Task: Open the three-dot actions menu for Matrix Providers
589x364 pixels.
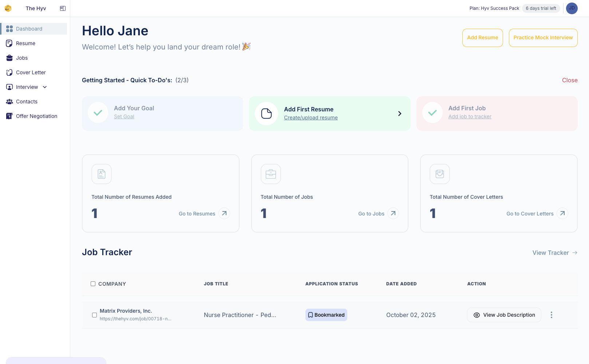Action: tap(552, 315)
